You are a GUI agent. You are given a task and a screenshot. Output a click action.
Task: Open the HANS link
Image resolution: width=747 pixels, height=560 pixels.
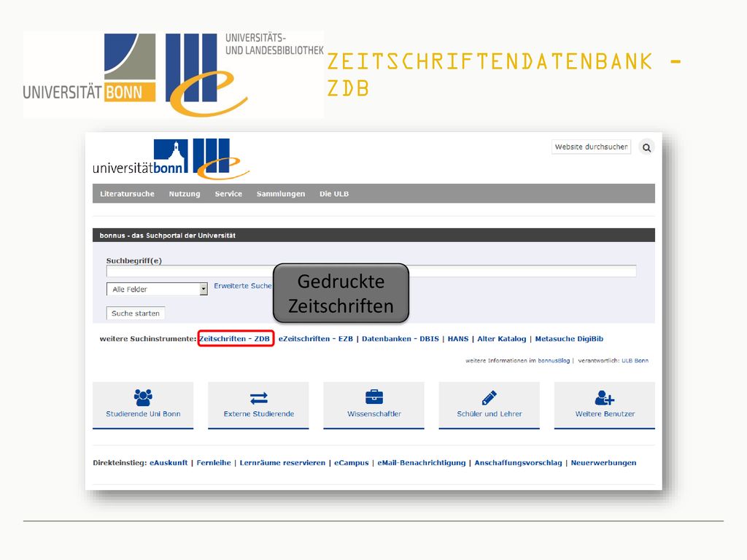458,338
